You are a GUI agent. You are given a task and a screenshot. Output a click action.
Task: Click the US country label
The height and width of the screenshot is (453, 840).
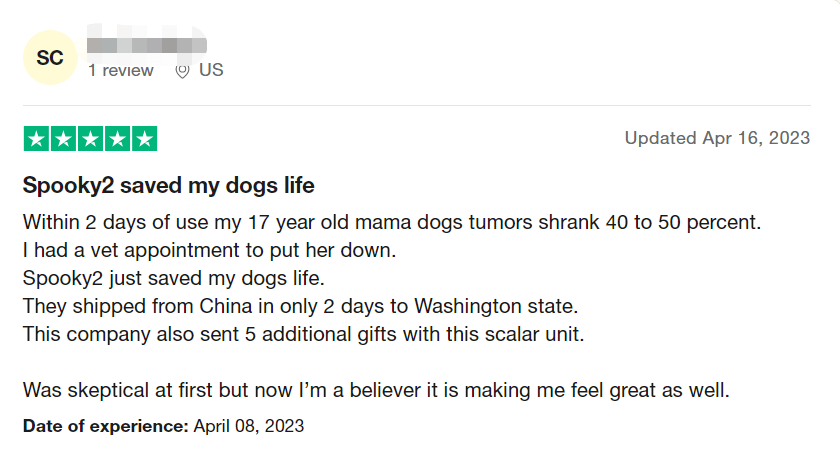pos(211,71)
